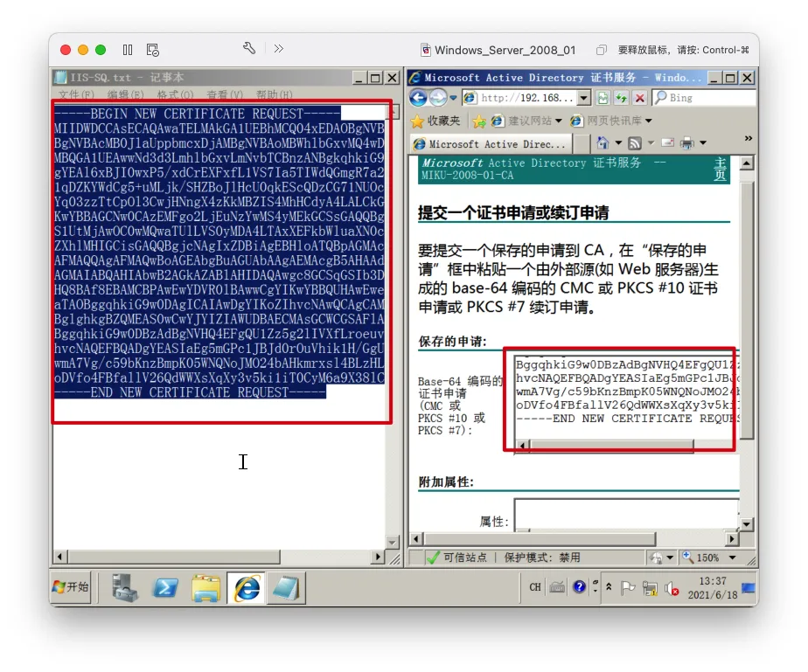808x672 pixels.
Task: Open the Notepad 查看(V) menu
Action: [x=225, y=94]
